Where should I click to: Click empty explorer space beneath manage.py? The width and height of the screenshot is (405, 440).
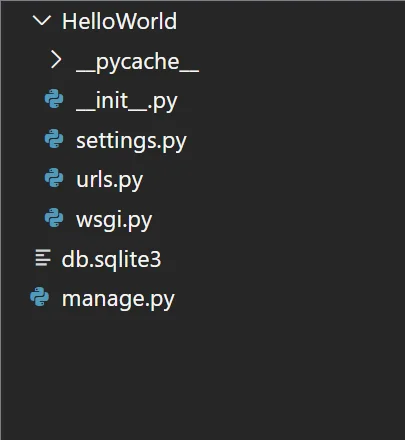[x=202, y=377]
